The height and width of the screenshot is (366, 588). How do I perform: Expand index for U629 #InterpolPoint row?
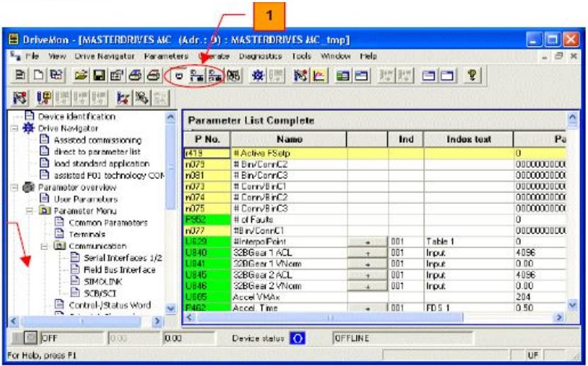pyautogui.click(x=367, y=242)
